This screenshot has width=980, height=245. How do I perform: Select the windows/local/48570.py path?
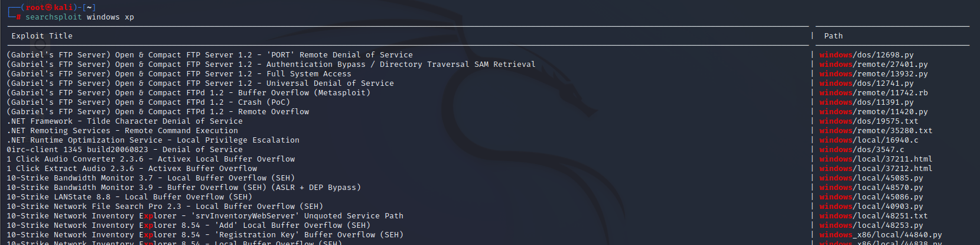pos(871,188)
